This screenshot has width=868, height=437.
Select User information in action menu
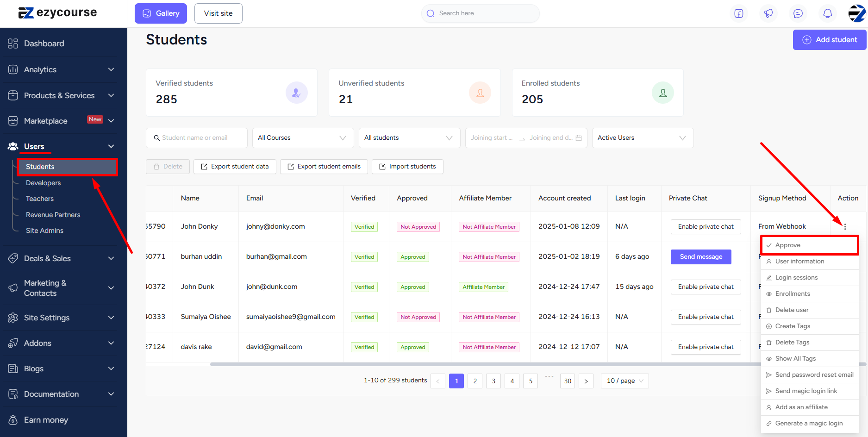(810, 262)
